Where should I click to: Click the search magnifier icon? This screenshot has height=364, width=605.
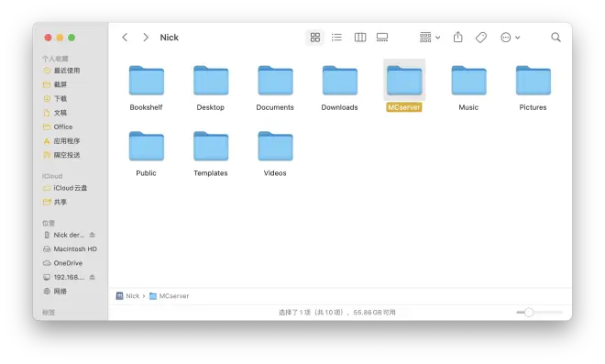555,38
